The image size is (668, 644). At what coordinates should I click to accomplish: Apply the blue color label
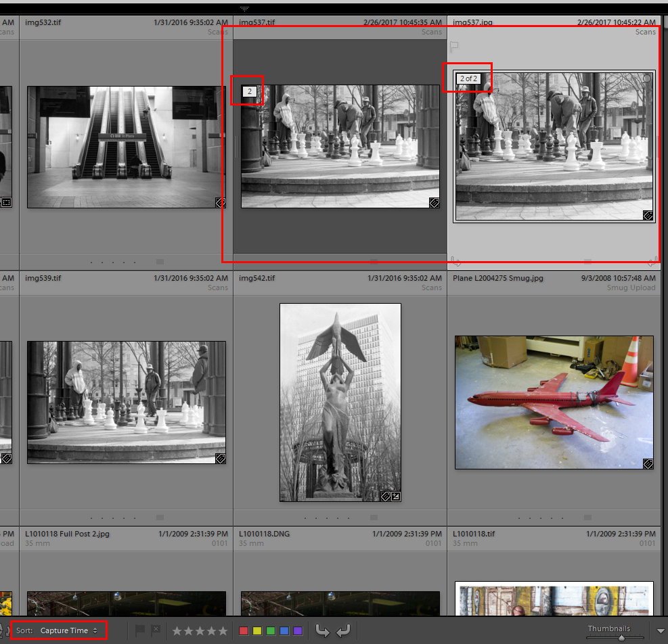click(x=284, y=630)
